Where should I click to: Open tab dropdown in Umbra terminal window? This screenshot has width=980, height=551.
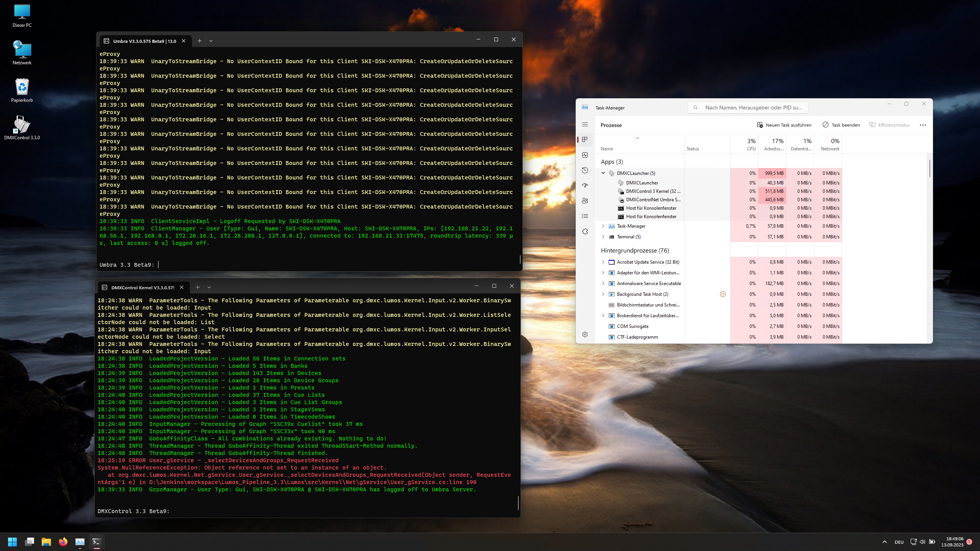211,41
